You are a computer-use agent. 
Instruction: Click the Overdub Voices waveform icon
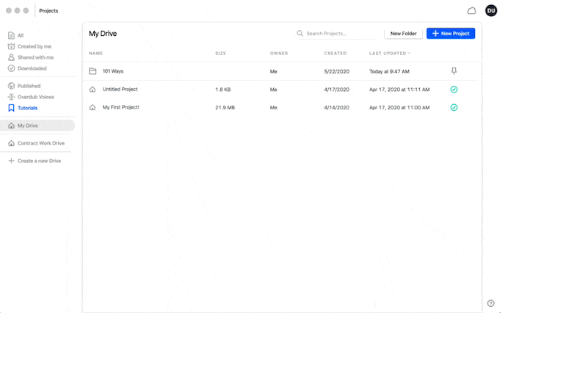coord(11,97)
